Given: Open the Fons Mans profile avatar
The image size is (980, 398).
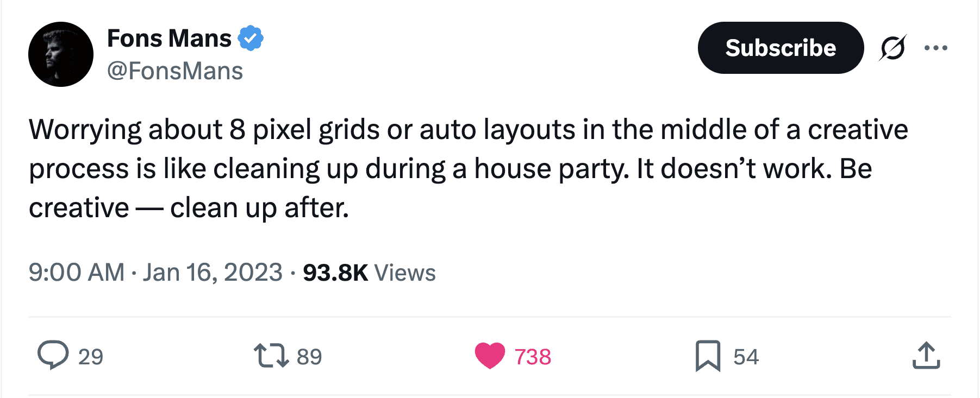Looking at the screenshot, I should [x=61, y=54].
